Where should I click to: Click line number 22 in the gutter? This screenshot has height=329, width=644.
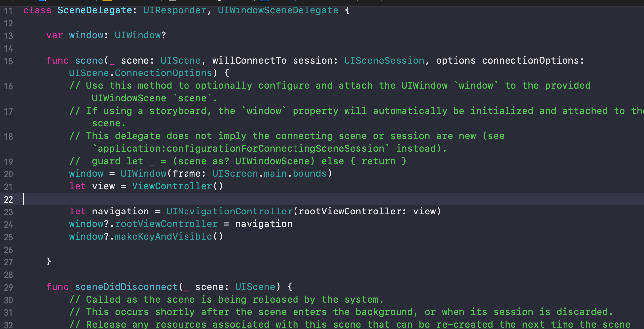point(8,200)
